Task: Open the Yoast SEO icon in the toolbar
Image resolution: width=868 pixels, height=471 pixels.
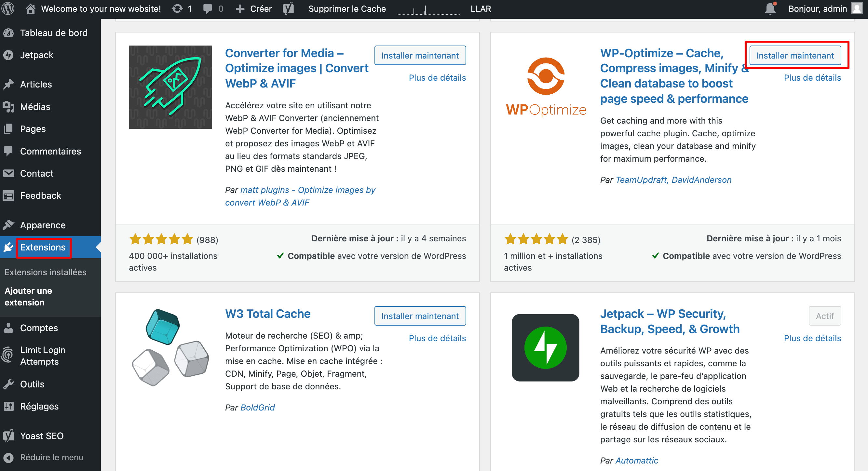Action: click(x=288, y=8)
